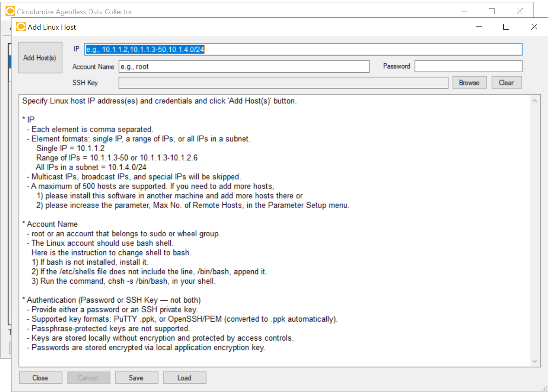The width and height of the screenshot is (548, 392).
Task: Save the host list
Action: (x=136, y=378)
